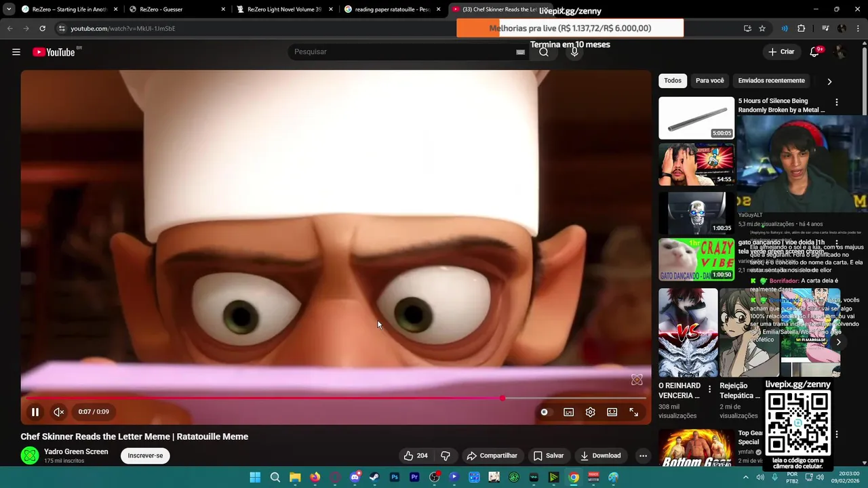Like the video (204 likes)

pyautogui.click(x=416, y=455)
